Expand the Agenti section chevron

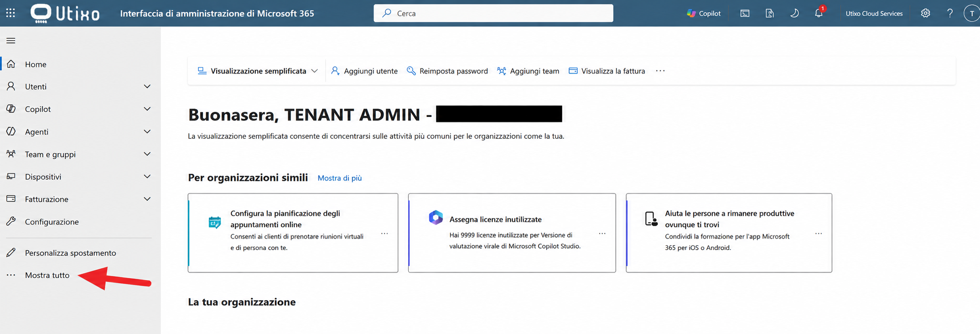(x=147, y=131)
